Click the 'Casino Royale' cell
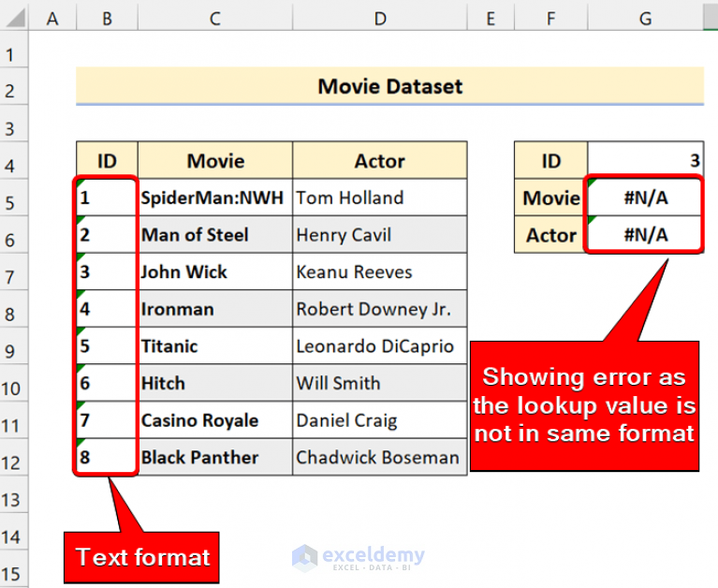The width and height of the screenshot is (718, 588). point(214,420)
